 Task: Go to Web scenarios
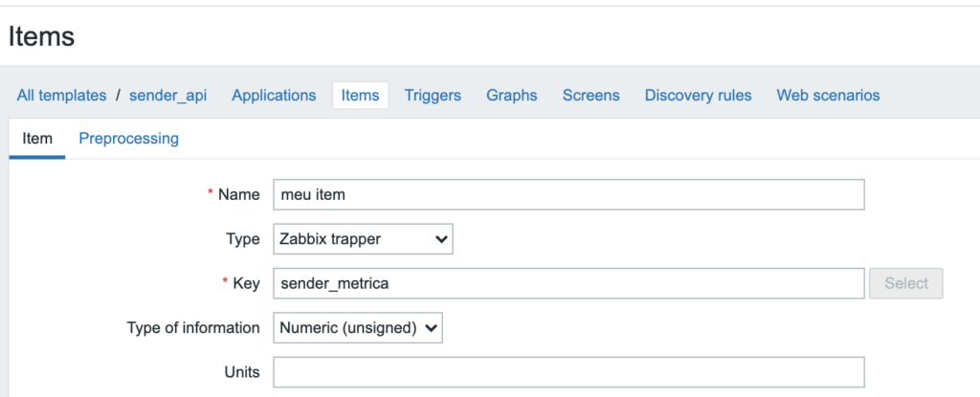click(x=828, y=96)
